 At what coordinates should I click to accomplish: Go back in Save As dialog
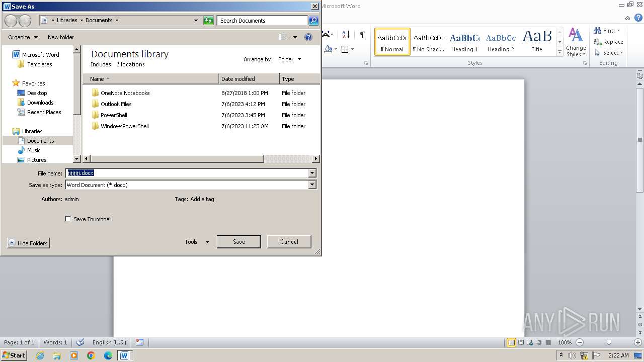[11, 21]
